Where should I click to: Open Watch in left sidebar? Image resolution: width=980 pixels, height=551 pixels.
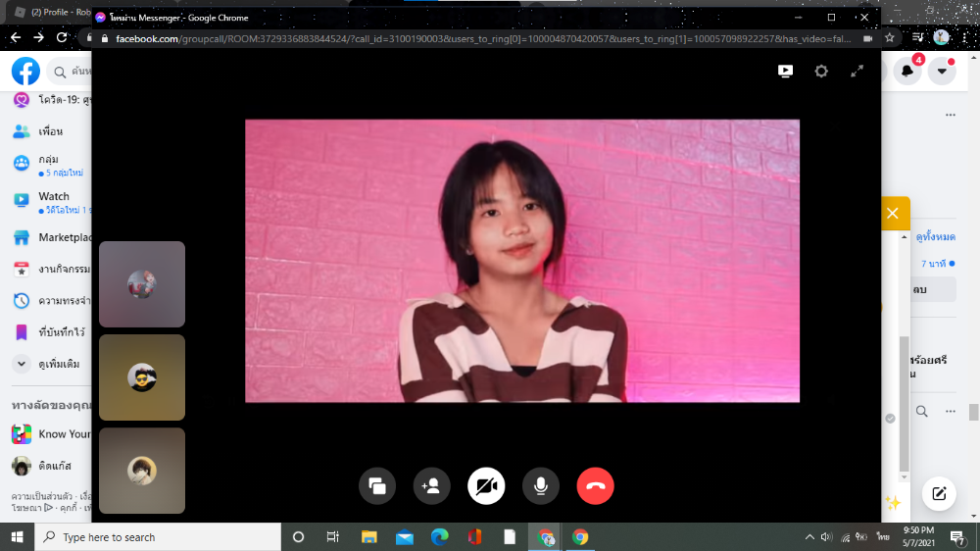(x=54, y=197)
